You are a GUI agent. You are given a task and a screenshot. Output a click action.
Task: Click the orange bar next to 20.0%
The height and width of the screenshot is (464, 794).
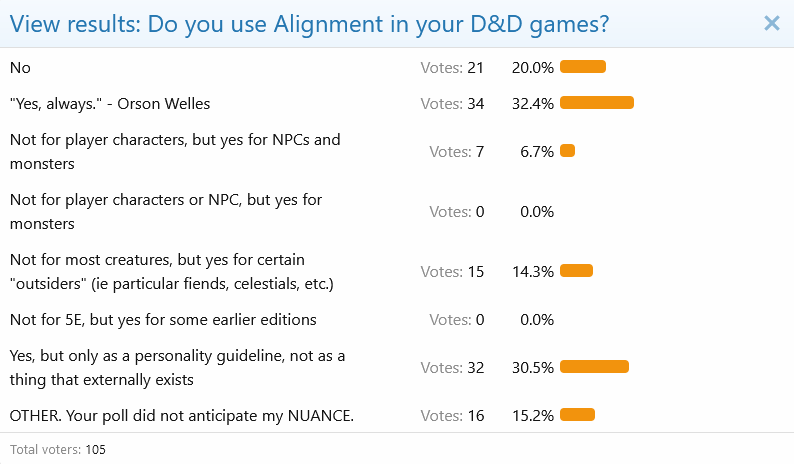pos(583,67)
